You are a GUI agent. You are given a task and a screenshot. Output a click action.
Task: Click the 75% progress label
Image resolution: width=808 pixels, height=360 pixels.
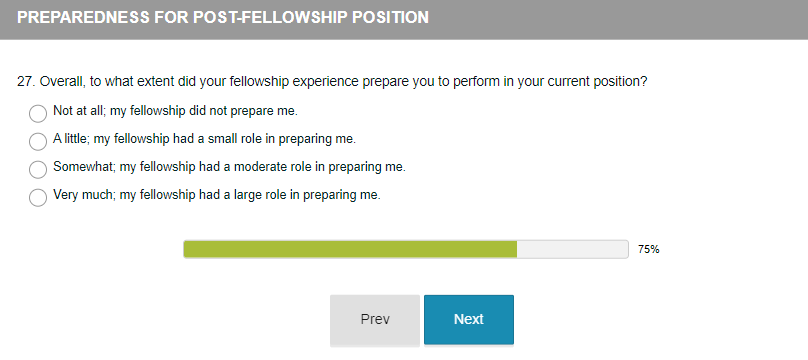click(x=649, y=250)
